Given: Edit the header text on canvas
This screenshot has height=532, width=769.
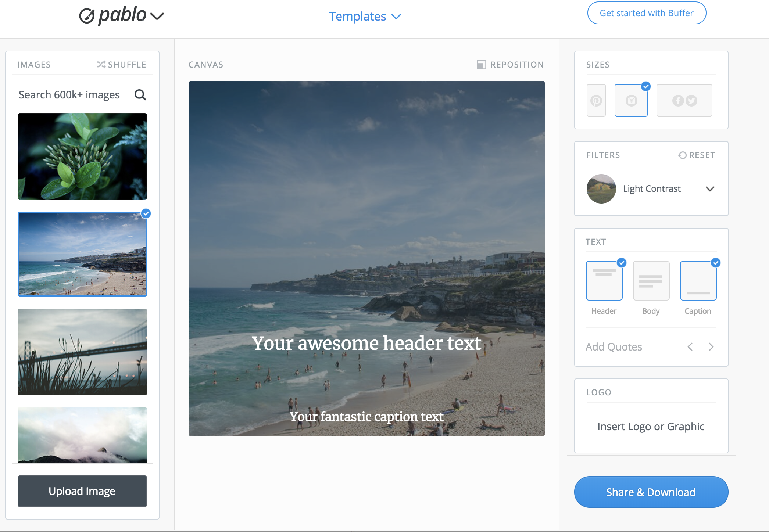Looking at the screenshot, I should [366, 343].
